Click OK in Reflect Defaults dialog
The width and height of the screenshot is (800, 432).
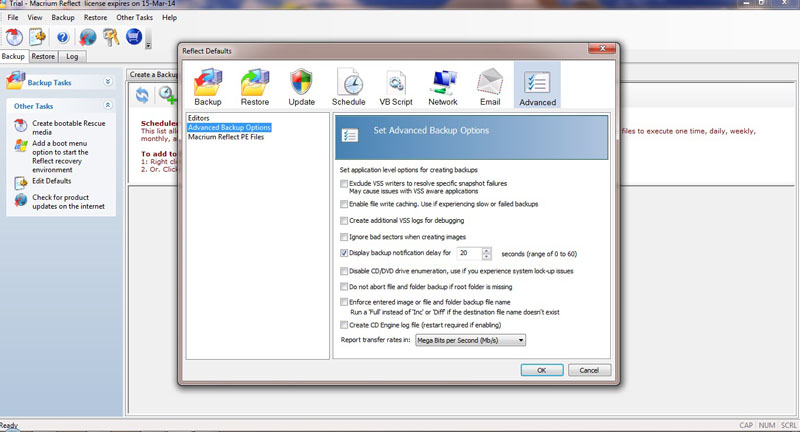tap(542, 370)
